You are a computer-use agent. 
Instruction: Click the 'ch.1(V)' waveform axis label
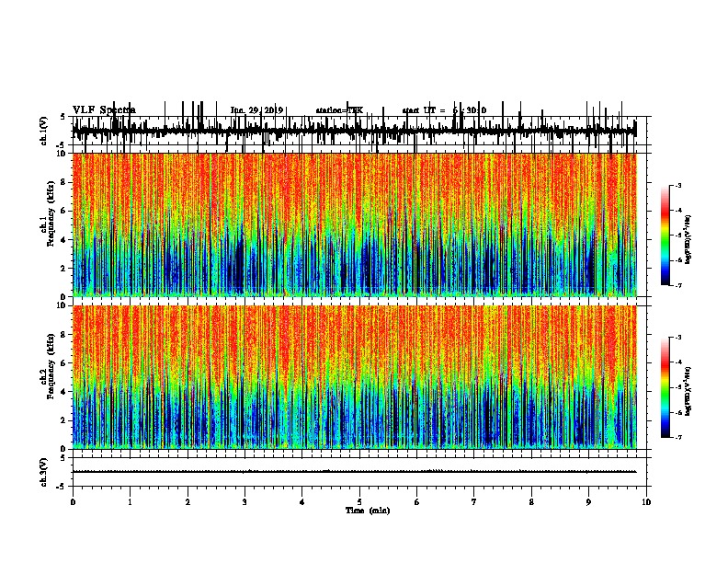coord(44,131)
